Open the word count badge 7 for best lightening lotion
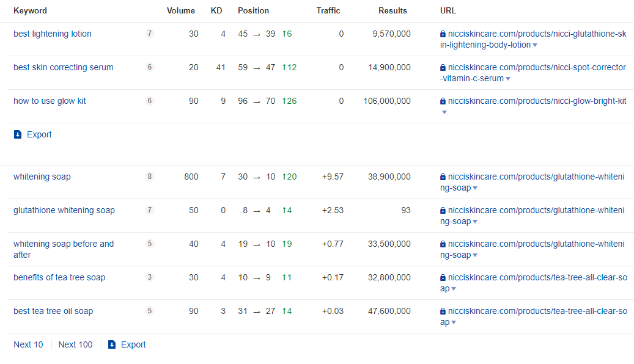Screen dimensions: 634x364 (x=150, y=34)
